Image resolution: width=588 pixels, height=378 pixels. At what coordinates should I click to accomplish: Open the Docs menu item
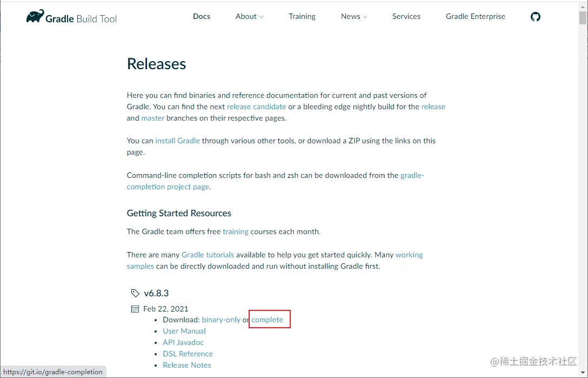[x=202, y=17]
